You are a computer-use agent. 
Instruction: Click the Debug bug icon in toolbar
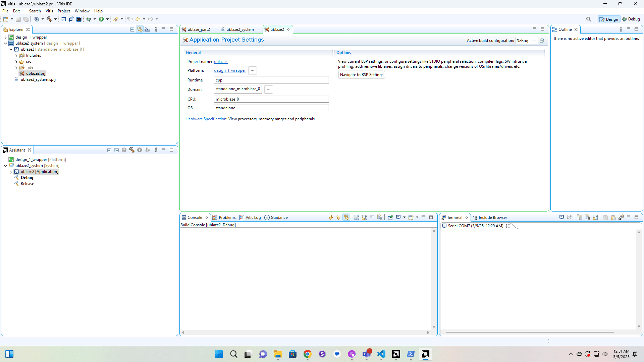(89, 19)
